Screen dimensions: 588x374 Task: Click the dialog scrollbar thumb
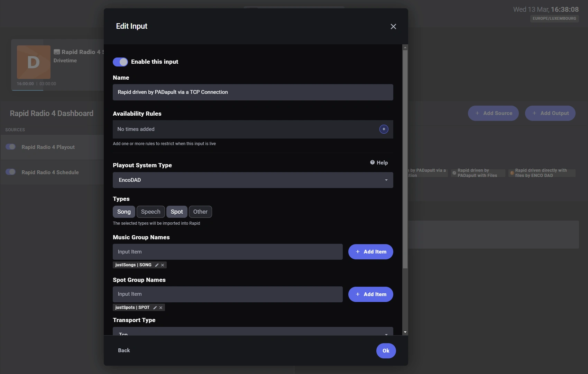pos(405,159)
